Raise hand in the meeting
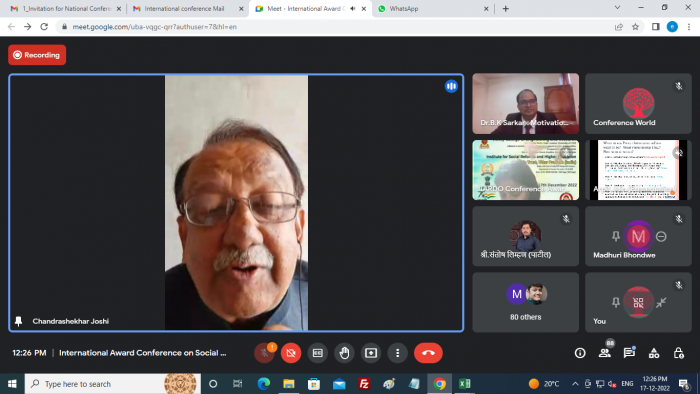This screenshot has height=394, width=700. pyautogui.click(x=344, y=353)
